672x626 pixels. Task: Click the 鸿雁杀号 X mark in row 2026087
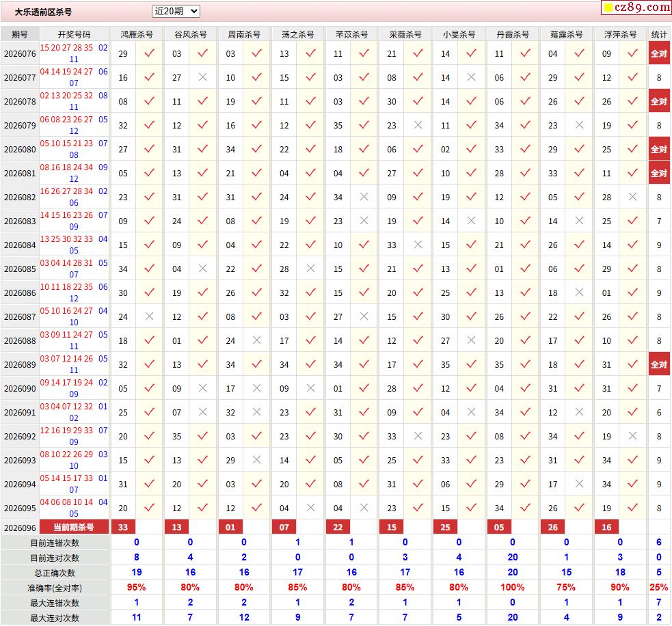pos(149,316)
